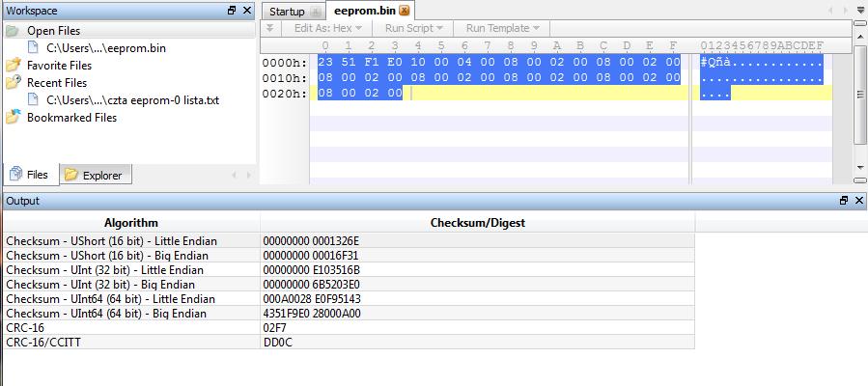Click first hex byte 23 in row 0000h

click(325, 63)
